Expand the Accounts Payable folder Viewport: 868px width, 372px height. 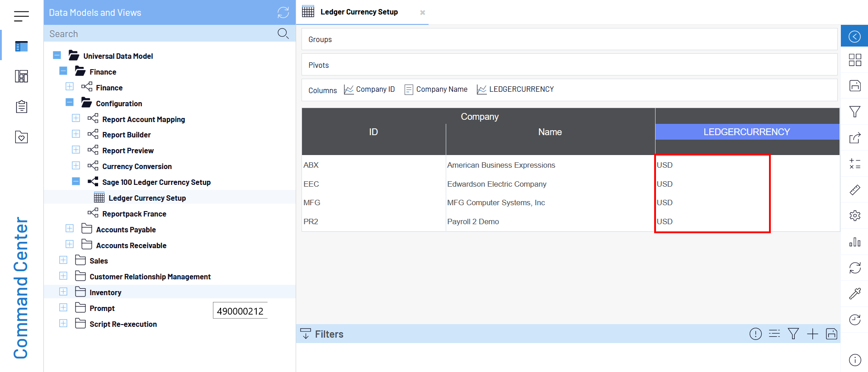coord(70,229)
